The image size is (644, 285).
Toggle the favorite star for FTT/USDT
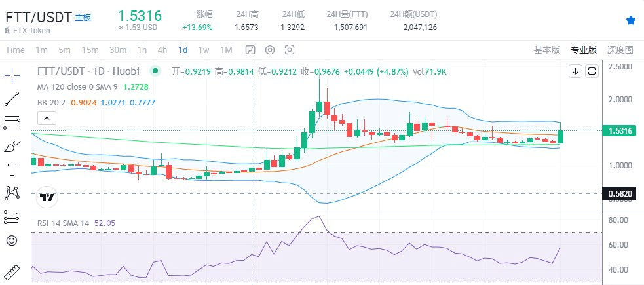[631, 20]
